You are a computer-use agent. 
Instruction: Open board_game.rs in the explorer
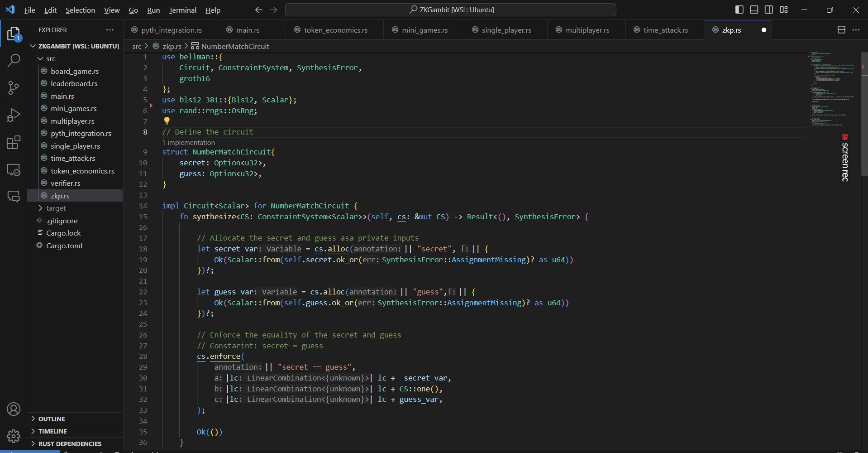[x=75, y=71]
